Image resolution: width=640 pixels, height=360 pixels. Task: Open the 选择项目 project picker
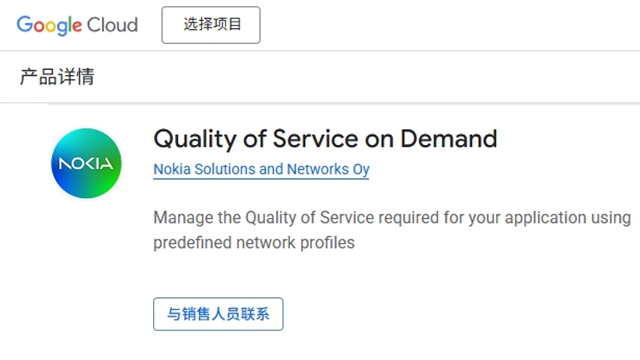211,25
